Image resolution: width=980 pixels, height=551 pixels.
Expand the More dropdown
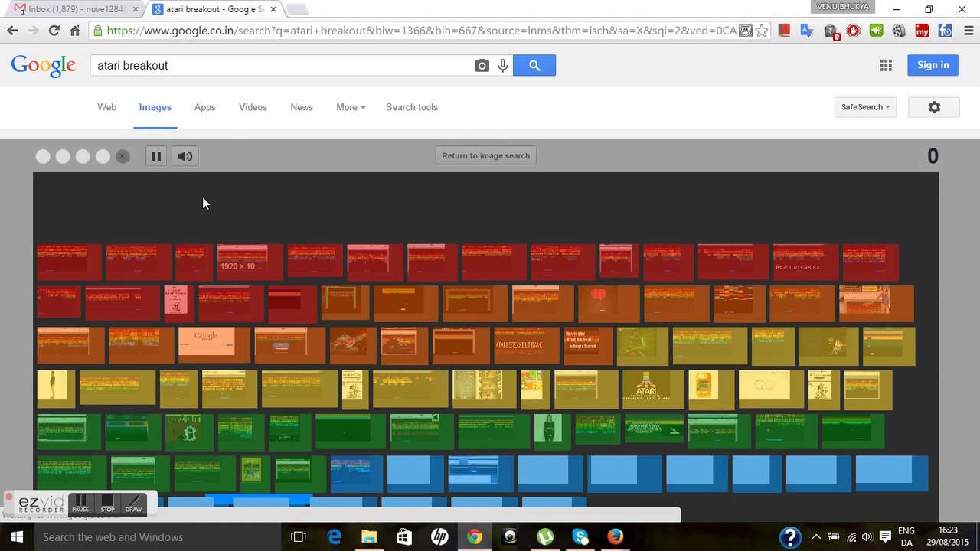[351, 107]
